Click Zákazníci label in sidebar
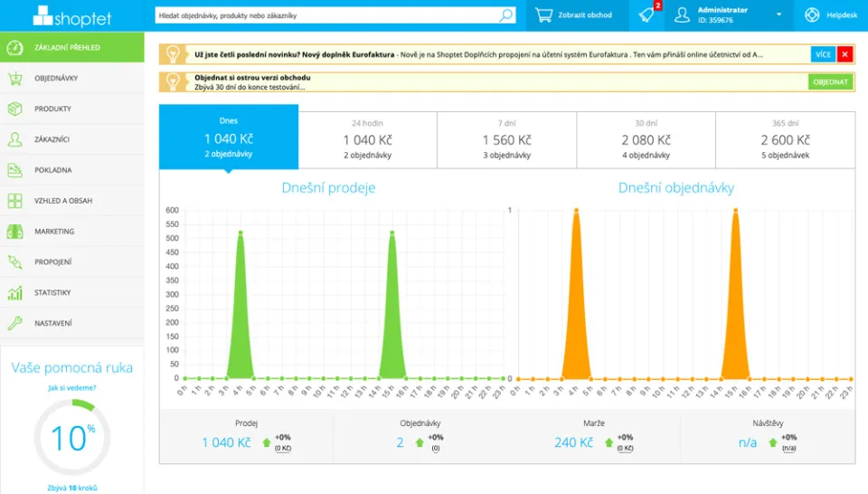 (x=52, y=139)
